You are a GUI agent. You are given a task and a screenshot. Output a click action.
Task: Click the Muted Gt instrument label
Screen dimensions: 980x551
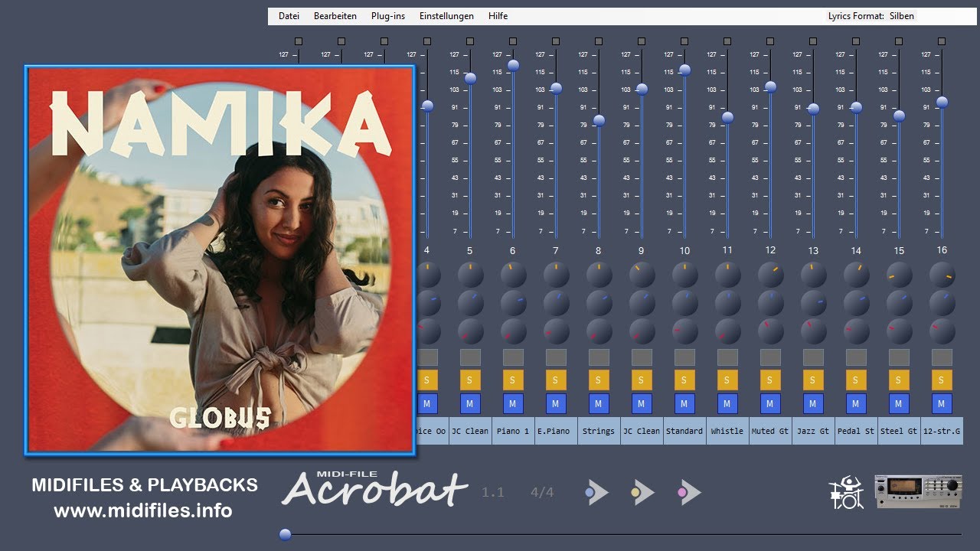click(770, 431)
